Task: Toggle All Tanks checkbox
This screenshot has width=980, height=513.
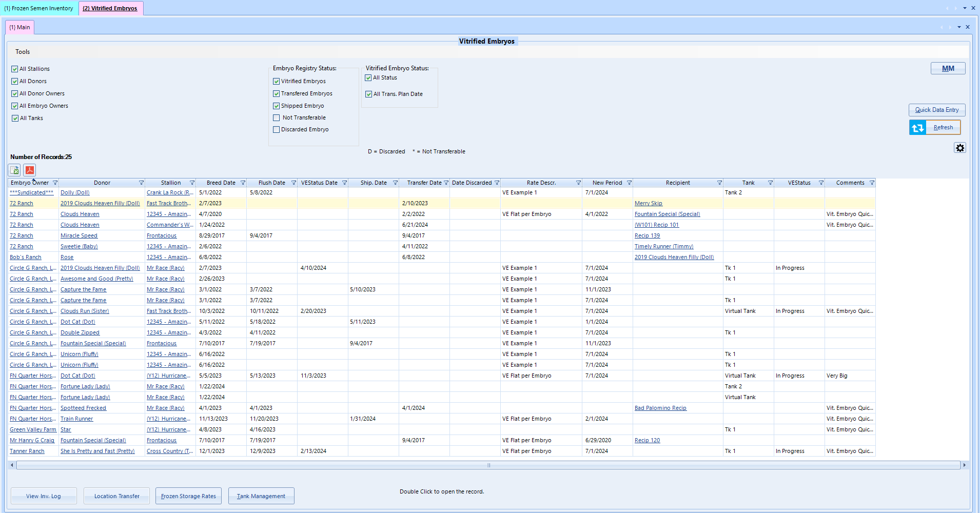Action: click(x=15, y=118)
